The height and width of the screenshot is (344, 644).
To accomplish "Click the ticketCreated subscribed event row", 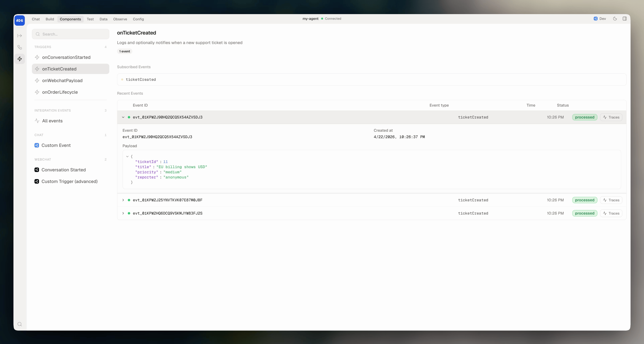I will tap(372, 79).
